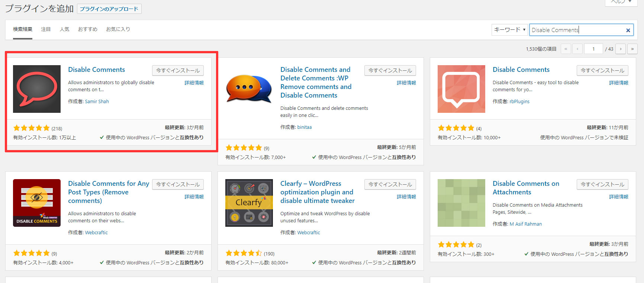Open Disable Comments title link by Samir Shah
The width and height of the screenshot is (644, 283).
point(96,70)
